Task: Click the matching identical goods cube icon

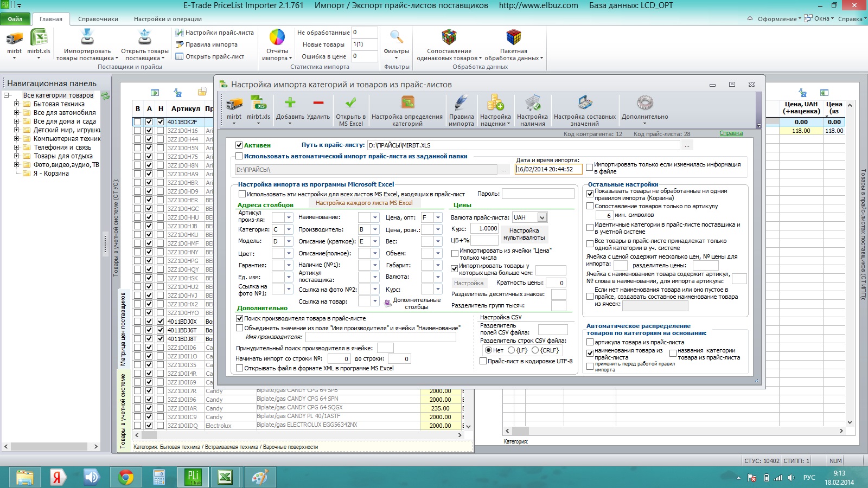Action: point(449,37)
